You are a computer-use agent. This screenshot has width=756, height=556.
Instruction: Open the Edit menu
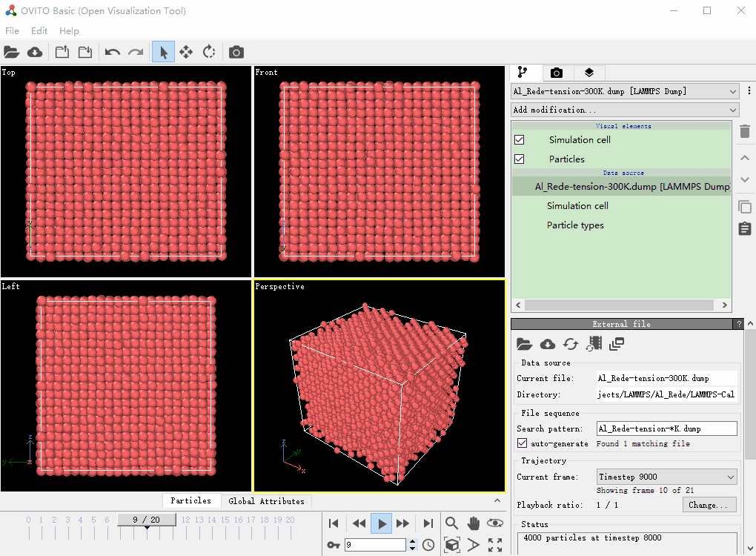[39, 31]
